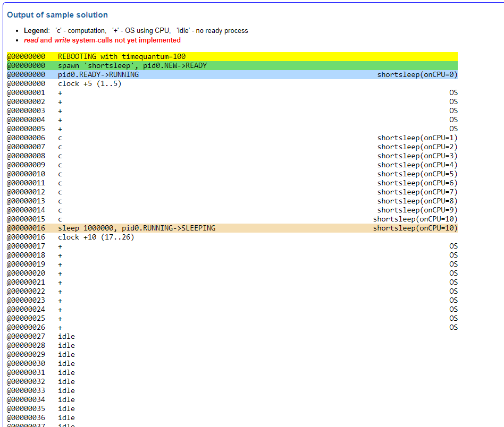Click the blue pid0.READY->RUNNING line
Screen dimensions: 504x427
click(x=98, y=74)
